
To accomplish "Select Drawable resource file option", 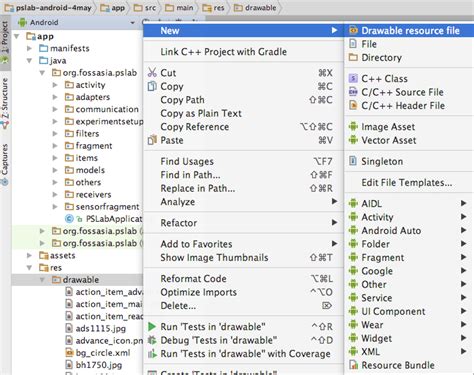I will [x=409, y=31].
